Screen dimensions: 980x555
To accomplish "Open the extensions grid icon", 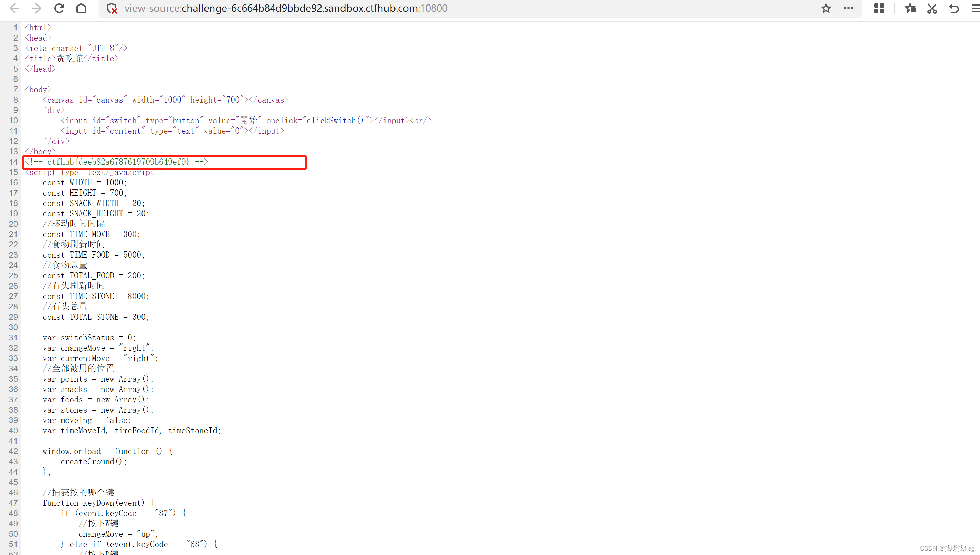I will point(879,8).
